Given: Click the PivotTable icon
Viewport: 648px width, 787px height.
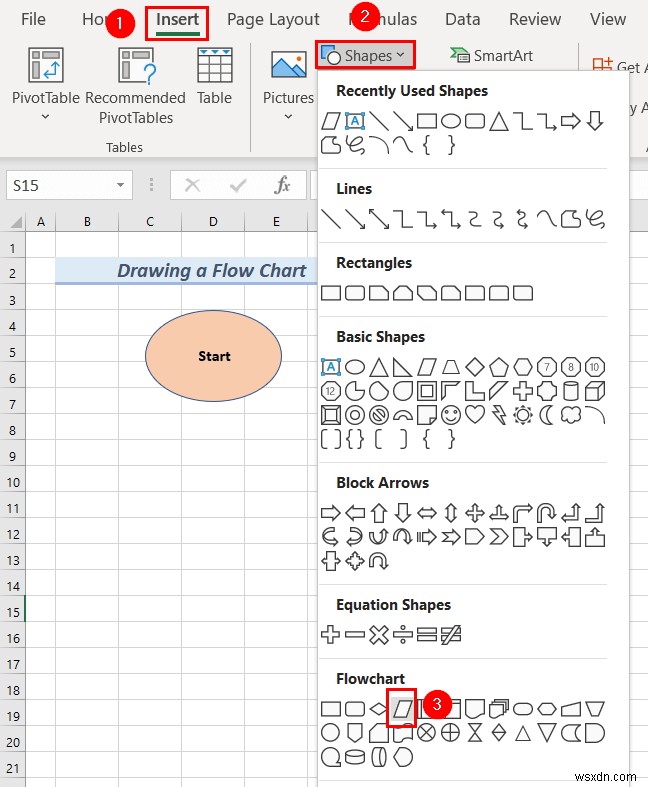Looking at the screenshot, I should pyautogui.click(x=46, y=65).
